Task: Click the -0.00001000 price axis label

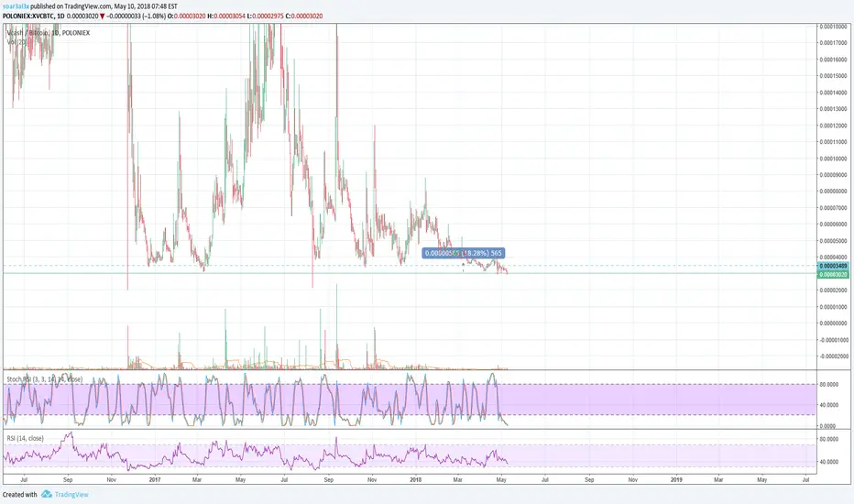Action: [834, 340]
